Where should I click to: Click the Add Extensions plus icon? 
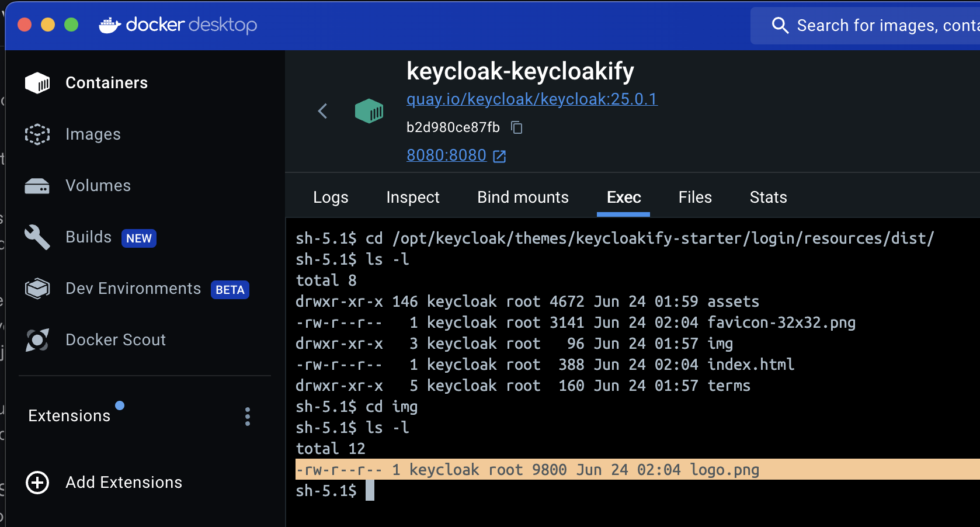point(37,483)
